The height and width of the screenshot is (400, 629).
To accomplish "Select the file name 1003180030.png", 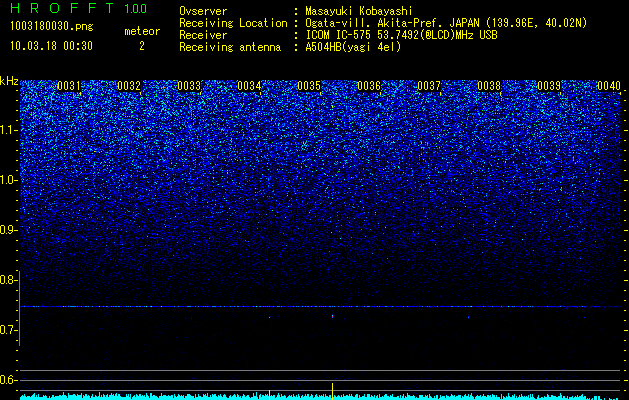I will tap(52, 26).
